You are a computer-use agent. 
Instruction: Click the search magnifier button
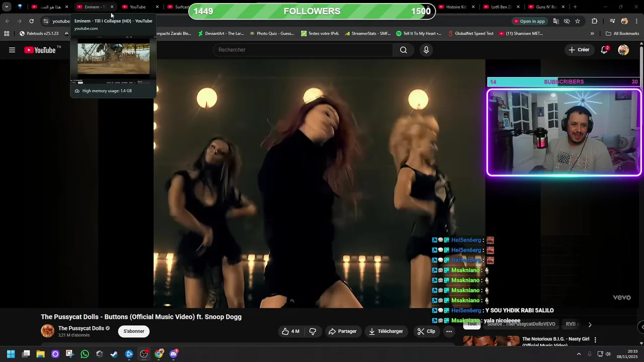(x=404, y=50)
